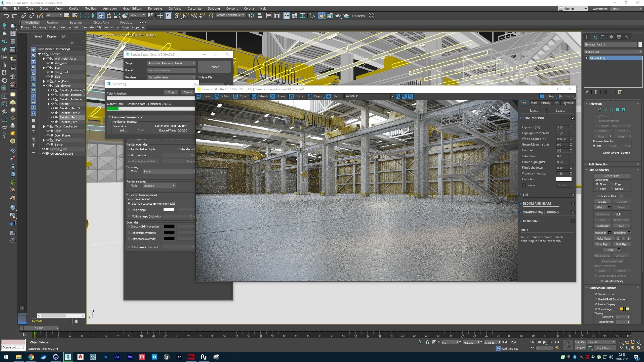Open the Preset dropdown in Render Setup
The width and height of the screenshot is (644, 362).
tap(171, 70)
